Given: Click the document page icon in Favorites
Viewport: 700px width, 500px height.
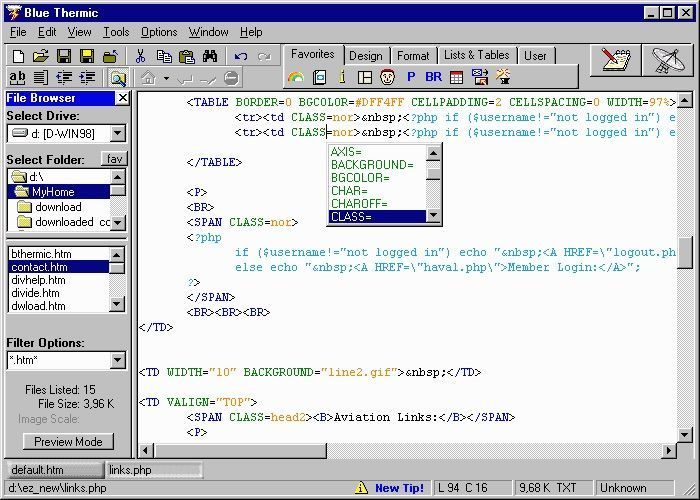Looking at the screenshot, I should coord(319,77).
